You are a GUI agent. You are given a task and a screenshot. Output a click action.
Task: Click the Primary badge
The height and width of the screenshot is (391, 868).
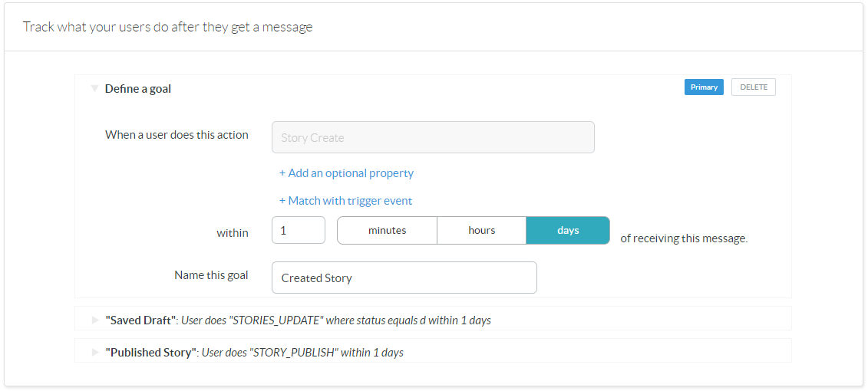point(704,87)
